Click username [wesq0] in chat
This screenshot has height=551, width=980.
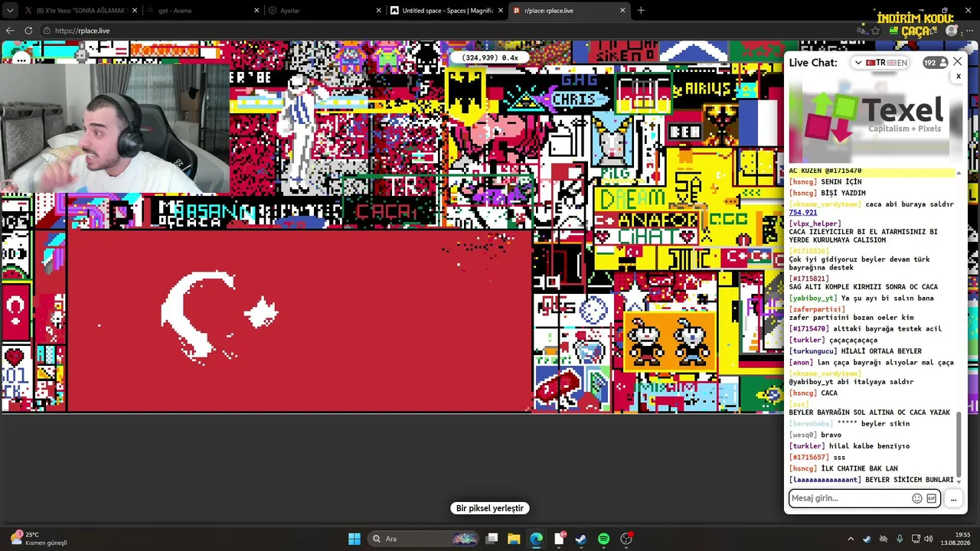[x=805, y=435]
